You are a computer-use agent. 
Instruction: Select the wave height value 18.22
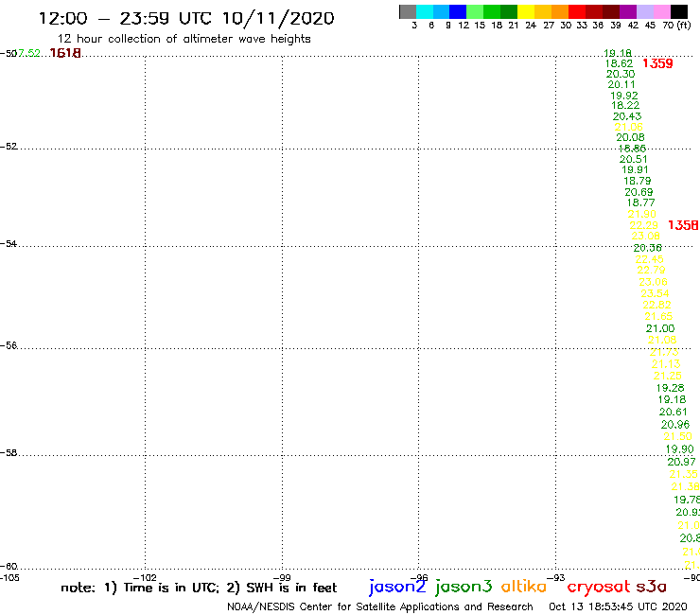625,105
